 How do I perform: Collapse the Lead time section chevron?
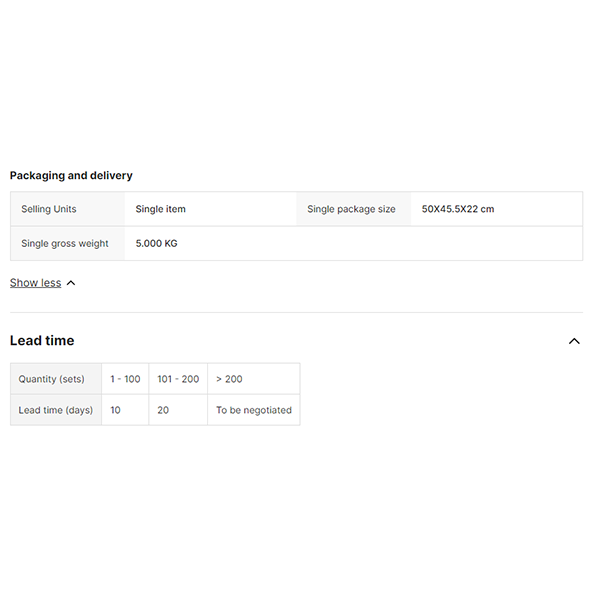coord(574,341)
